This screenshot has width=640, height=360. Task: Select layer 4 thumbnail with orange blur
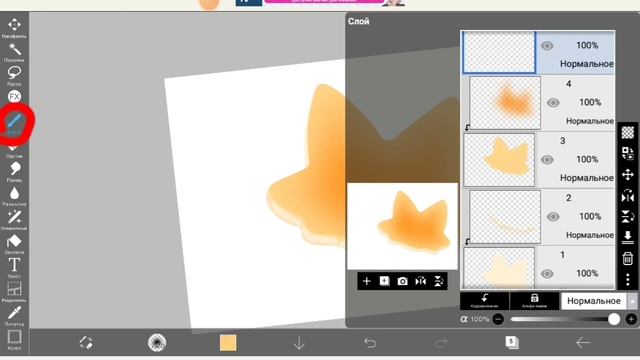[505, 103]
